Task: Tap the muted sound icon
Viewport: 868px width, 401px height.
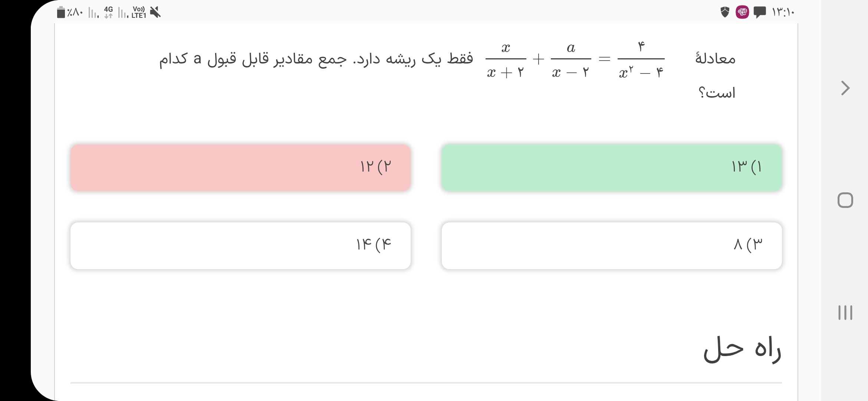Action: point(155,13)
